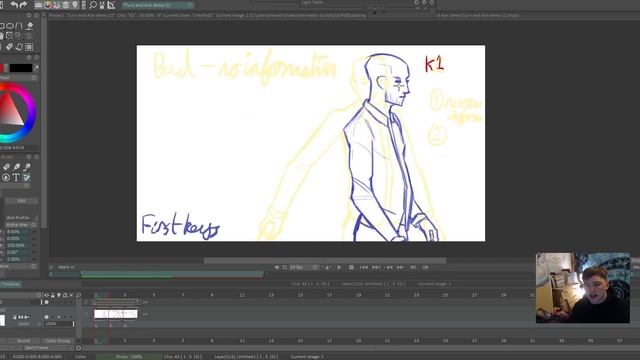Click the Play button
This screenshot has height=360, width=640.
(339, 267)
